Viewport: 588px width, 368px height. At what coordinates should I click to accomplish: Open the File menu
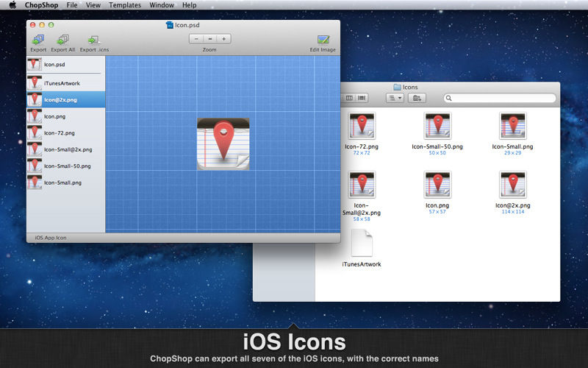[x=71, y=5]
